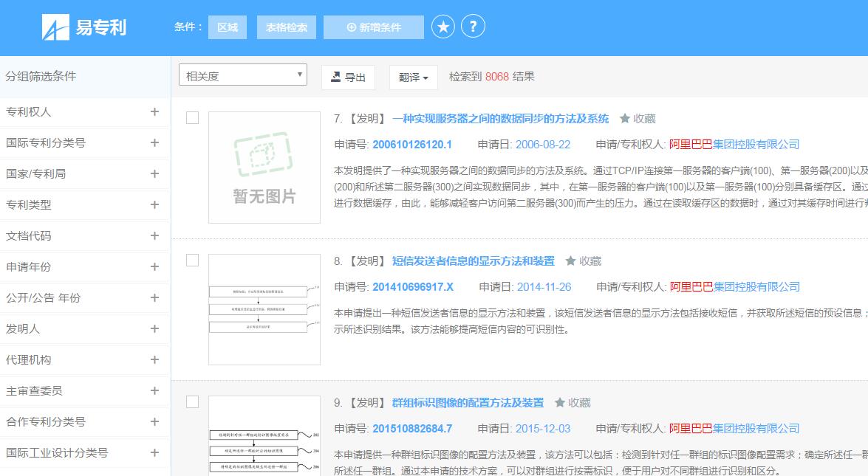Expand the 发明人 filter group
868x476 pixels.
(x=154, y=328)
